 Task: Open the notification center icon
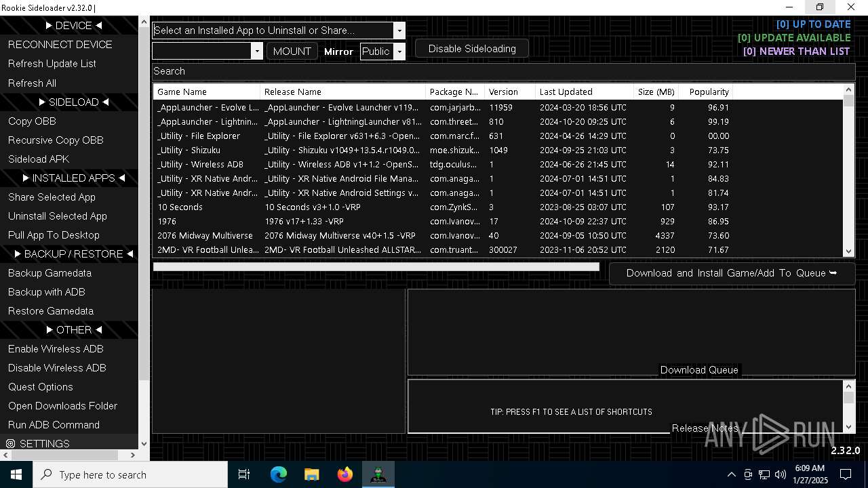(846, 474)
